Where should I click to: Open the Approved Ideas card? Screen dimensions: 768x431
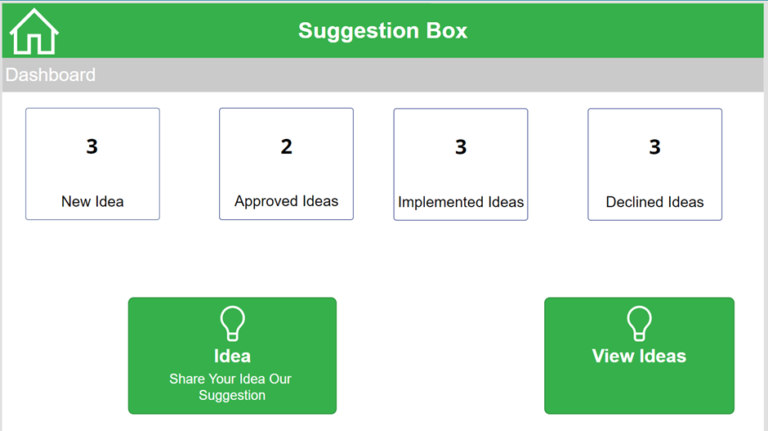tap(286, 164)
